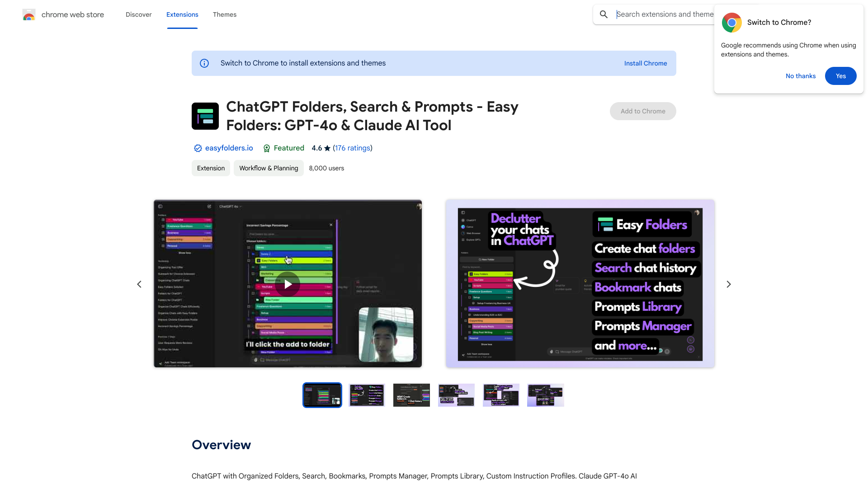Select the Discover tab in navigation
868x488 pixels.
pos(138,14)
